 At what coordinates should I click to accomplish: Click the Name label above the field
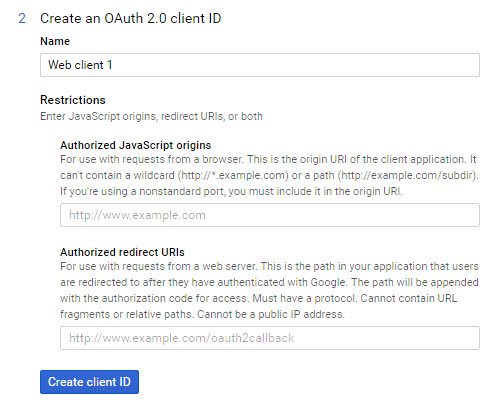click(x=55, y=41)
